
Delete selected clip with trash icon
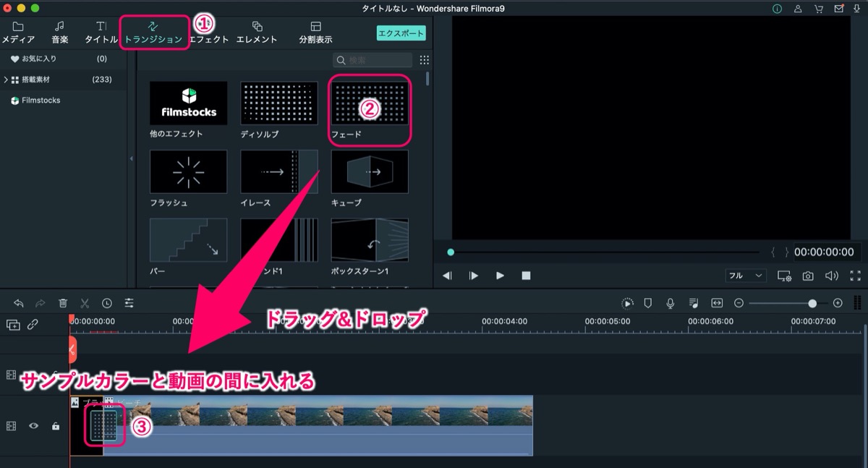(x=63, y=303)
